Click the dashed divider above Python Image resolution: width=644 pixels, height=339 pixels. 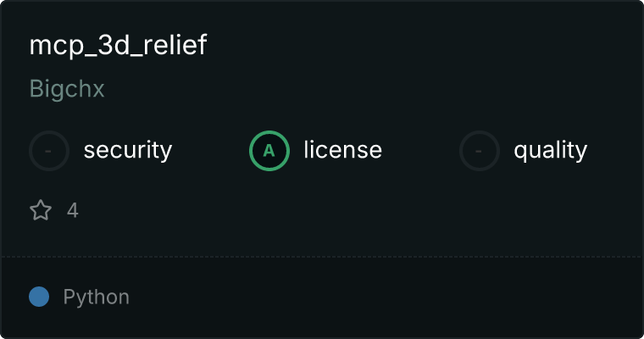(x=322, y=257)
